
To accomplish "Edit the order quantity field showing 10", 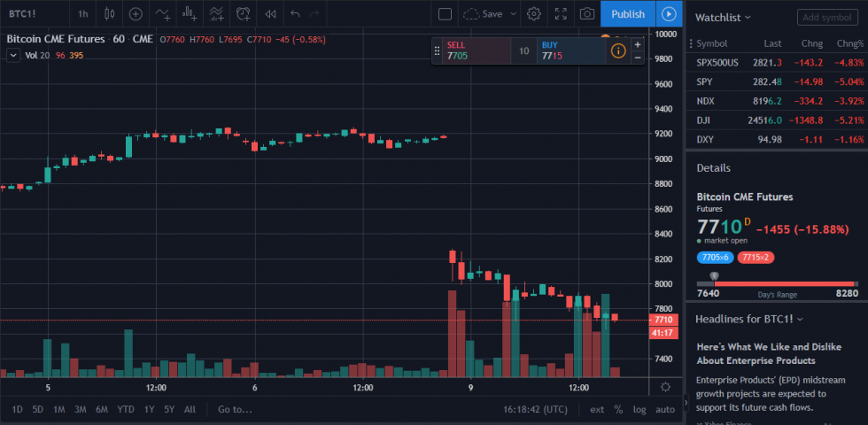I will (523, 51).
